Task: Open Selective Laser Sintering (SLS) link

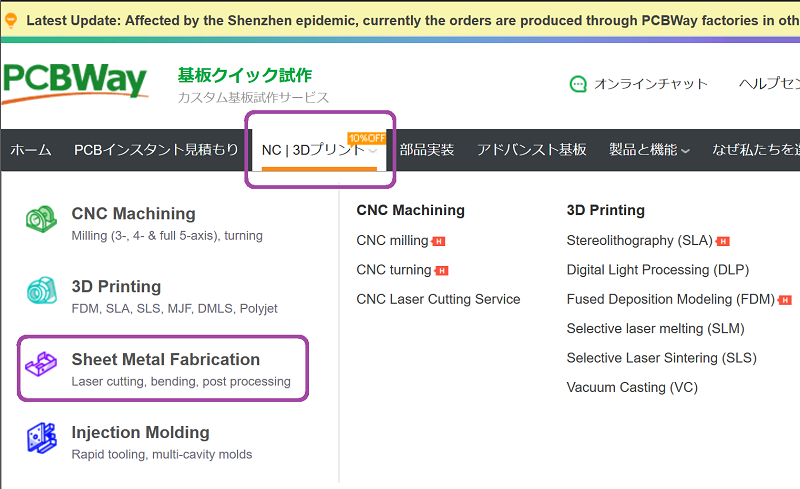Action: coord(661,358)
